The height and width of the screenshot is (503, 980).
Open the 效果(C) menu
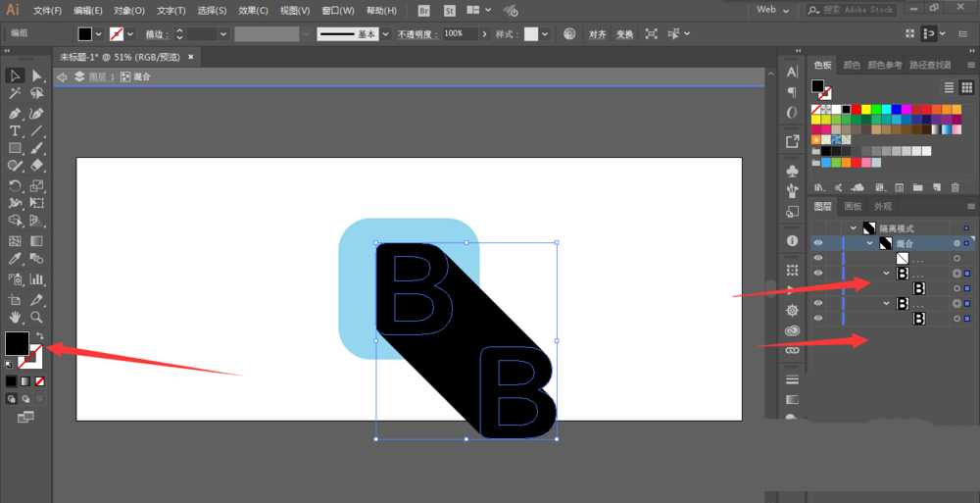[253, 11]
